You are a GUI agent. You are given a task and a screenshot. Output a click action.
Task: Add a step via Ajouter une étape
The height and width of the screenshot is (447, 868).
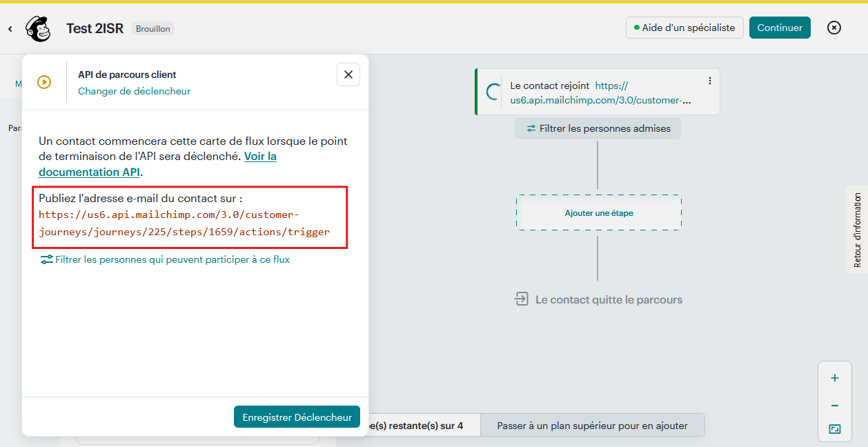598,213
